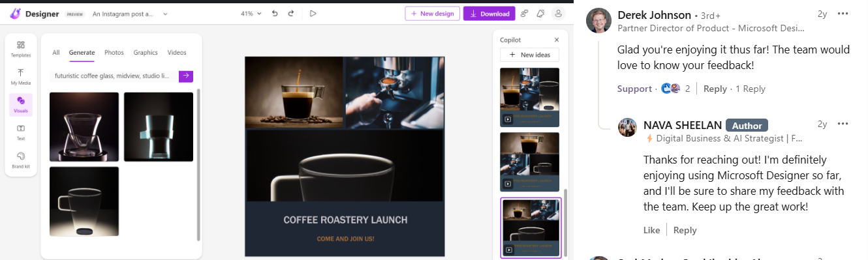Select the espresso machine photo on canvas
The width and height of the screenshot is (868, 260).
tap(395, 92)
